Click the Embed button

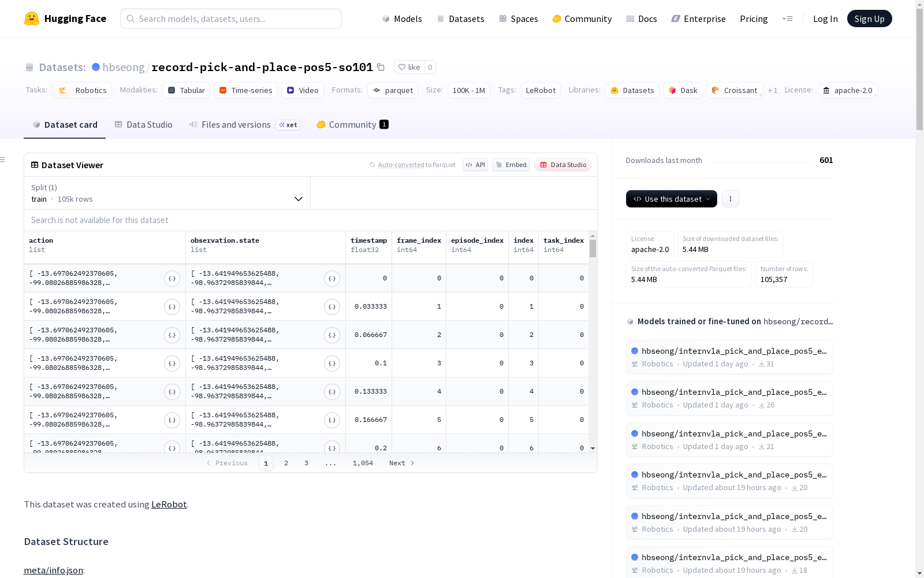[511, 165]
